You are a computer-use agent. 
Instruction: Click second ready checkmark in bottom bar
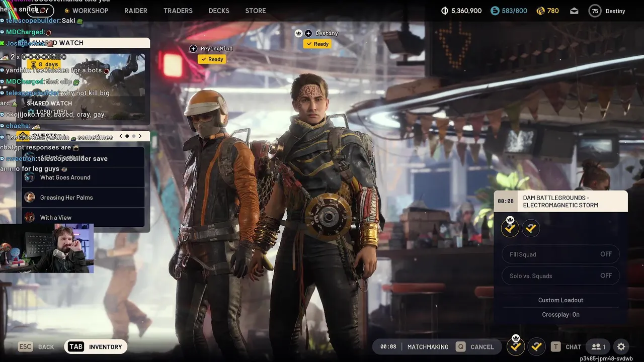point(536,346)
